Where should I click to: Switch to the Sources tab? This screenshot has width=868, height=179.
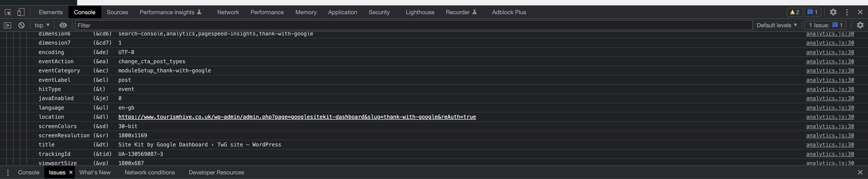click(x=117, y=12)
